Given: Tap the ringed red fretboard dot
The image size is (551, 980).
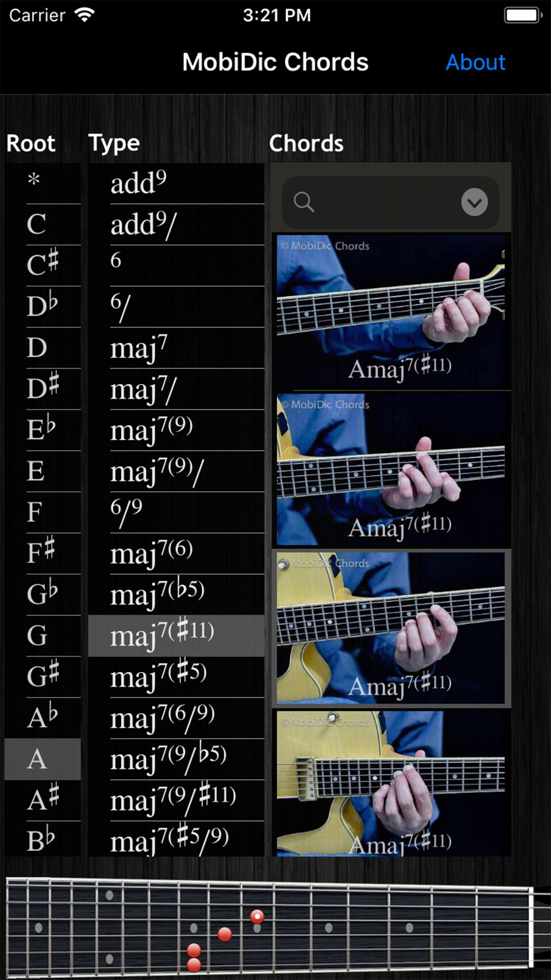Looking at the screenshot, I should point(257,916).
